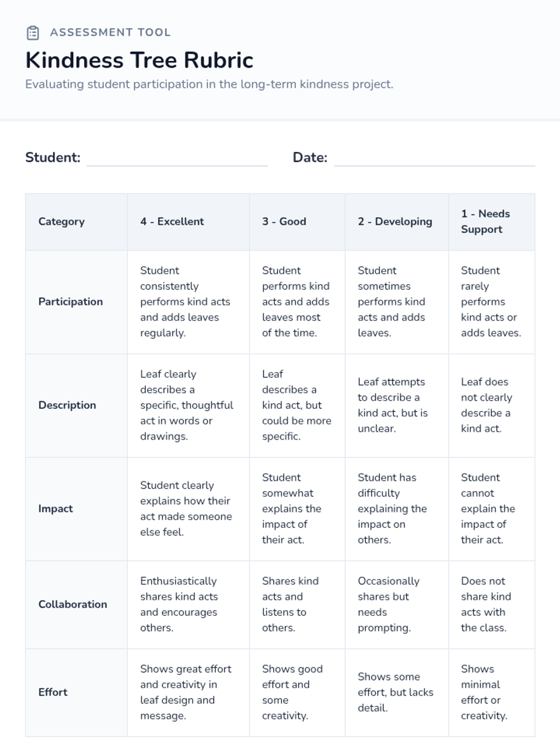Click the Student name input line
Viewport: 560px width, 747px height.
[177, 159]
